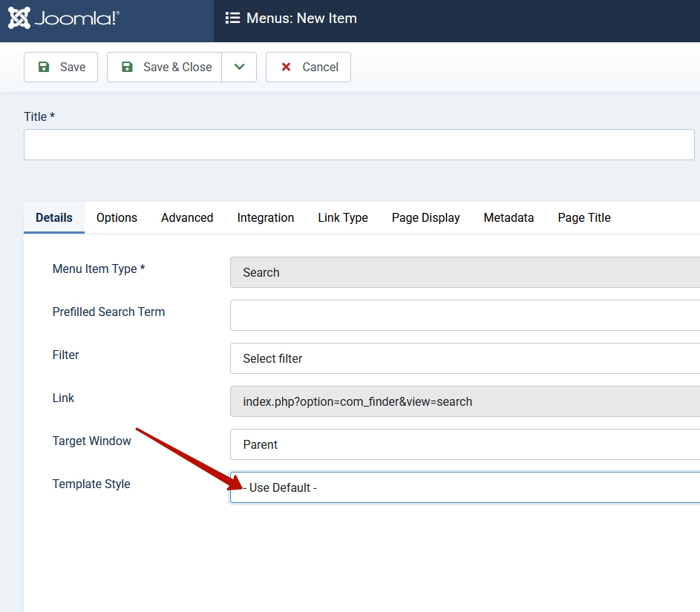Click the Prefilled Search Term field
This screenshot has width=700, height=612.
tap(465, 315)
